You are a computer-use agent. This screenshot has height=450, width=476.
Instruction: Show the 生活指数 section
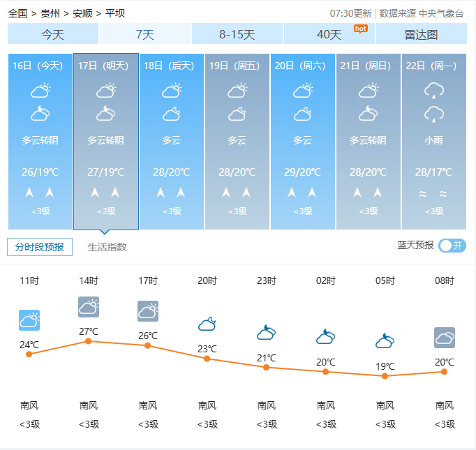click(107, 247)
